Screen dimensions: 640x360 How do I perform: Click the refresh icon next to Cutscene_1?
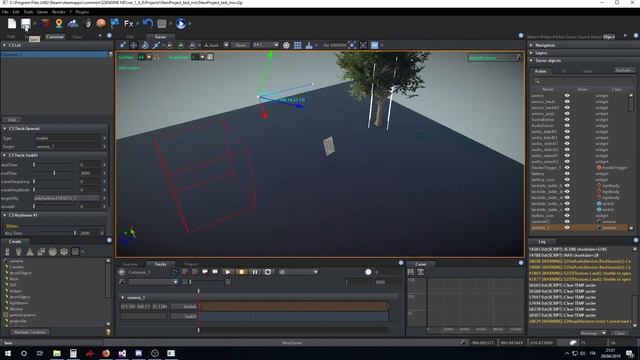pos(175,272)
